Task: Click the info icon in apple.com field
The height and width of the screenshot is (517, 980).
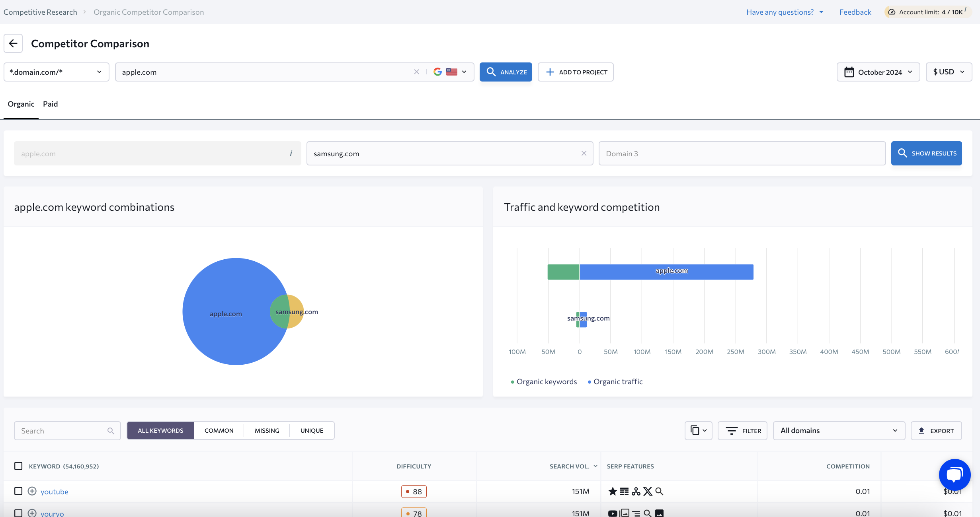Action: 291,154
